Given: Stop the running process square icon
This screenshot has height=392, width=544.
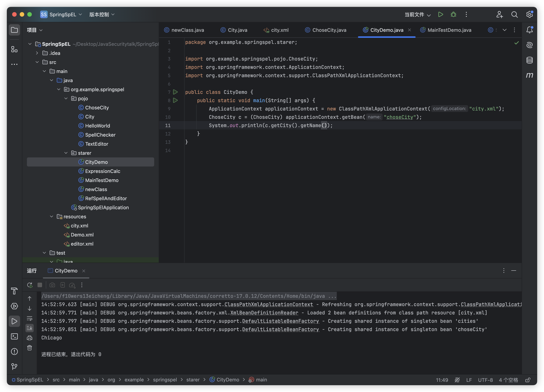Looking at the screenshot, I should [x=40, y=285].
